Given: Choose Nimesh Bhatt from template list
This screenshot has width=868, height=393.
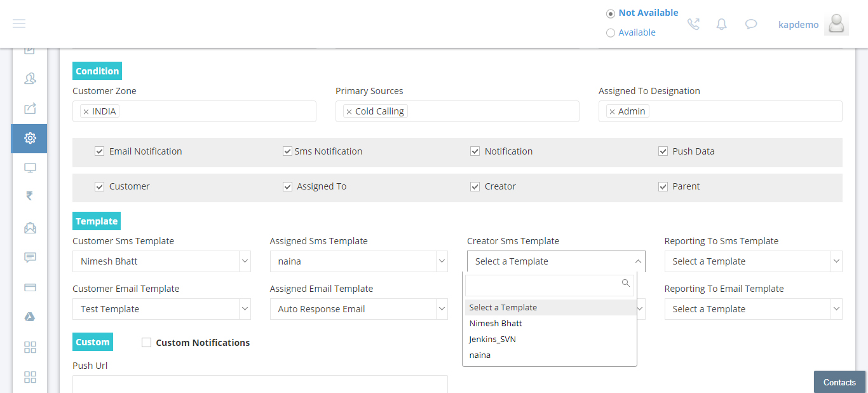Looking at the screenshot, I should pyautogui.click(x=550, y=323).
